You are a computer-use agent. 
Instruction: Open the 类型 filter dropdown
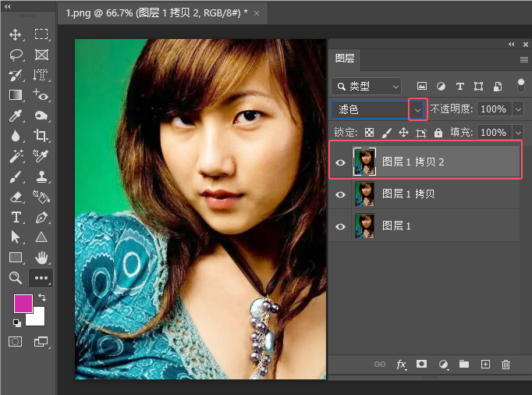tap(367, 87)
